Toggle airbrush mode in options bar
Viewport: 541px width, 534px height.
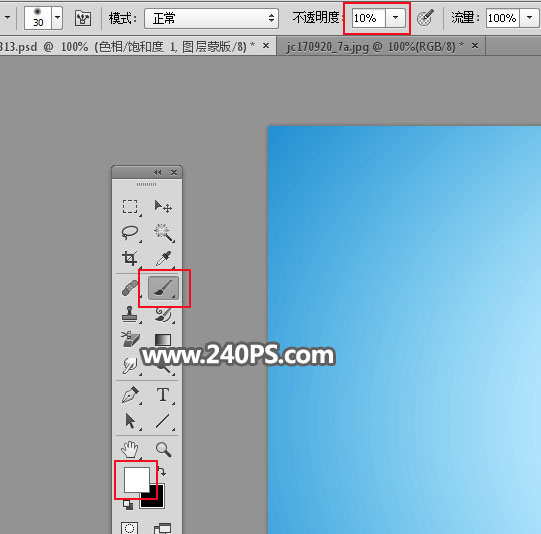[425, 18]
